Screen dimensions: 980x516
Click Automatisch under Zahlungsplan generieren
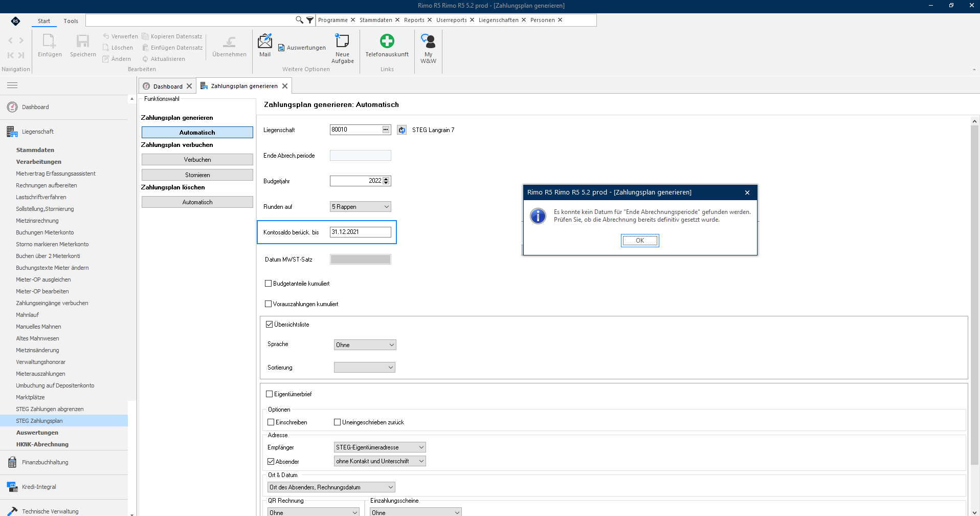(197, 133)
